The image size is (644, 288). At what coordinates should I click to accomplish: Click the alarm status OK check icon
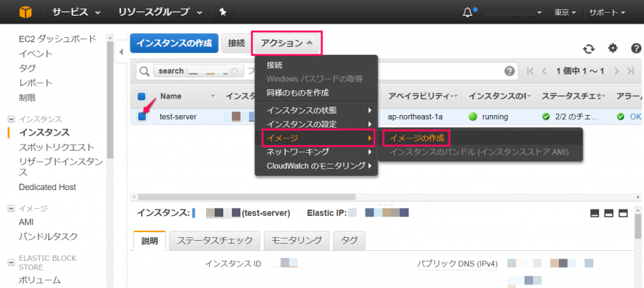pyautogui.click(x=620, y=117)
